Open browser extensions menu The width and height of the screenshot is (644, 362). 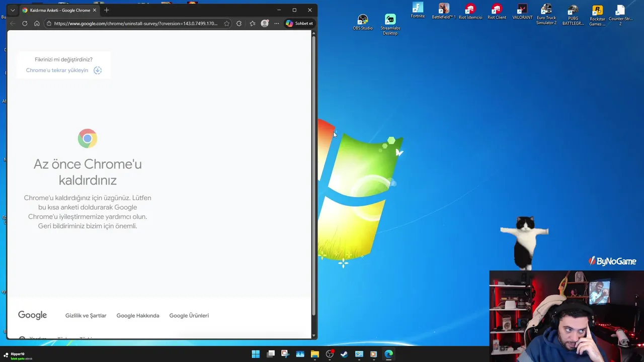239,24
